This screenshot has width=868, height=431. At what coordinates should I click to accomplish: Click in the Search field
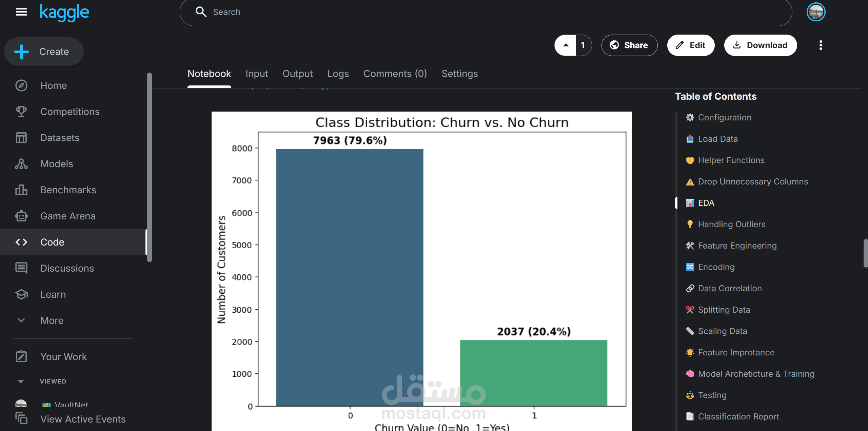pyautogui.click(x=485, y=12)
